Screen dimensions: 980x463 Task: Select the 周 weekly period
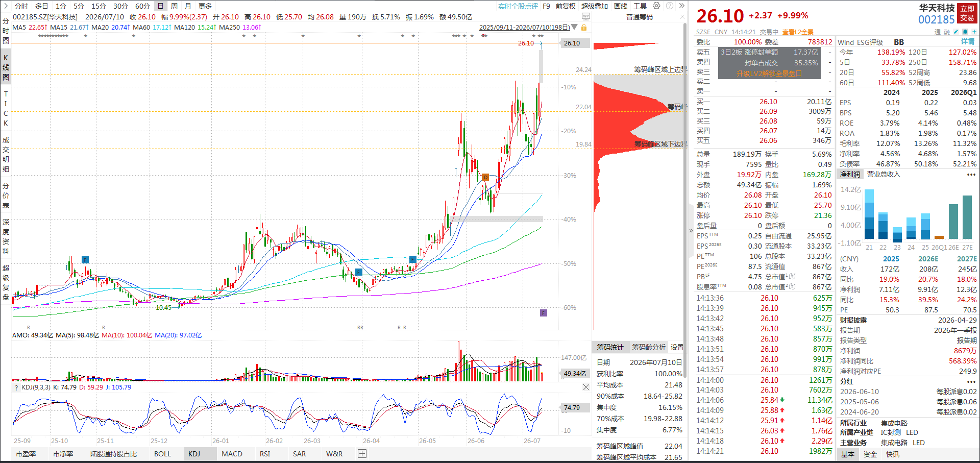tap(174, 6)
